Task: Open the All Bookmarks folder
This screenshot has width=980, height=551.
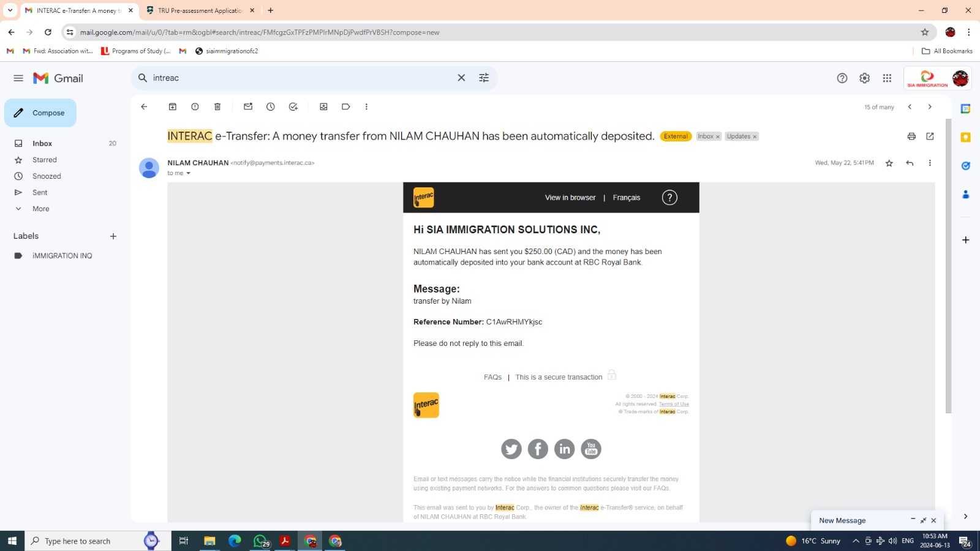Action: (x=947, y=51)
